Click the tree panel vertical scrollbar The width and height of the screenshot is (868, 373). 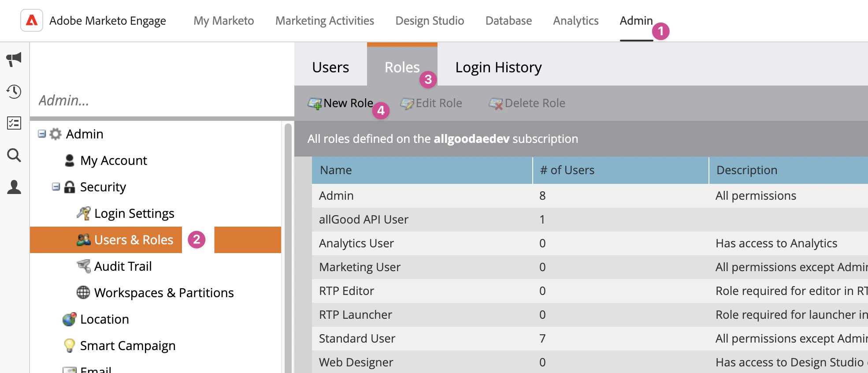pyautogui.click(x=288, y=248)
